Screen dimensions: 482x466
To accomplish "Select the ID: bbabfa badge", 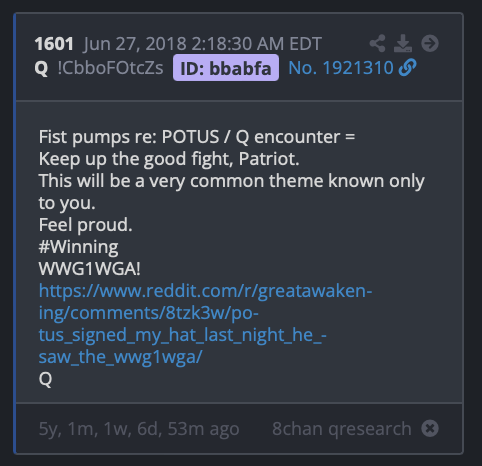I will click(226, 68).
